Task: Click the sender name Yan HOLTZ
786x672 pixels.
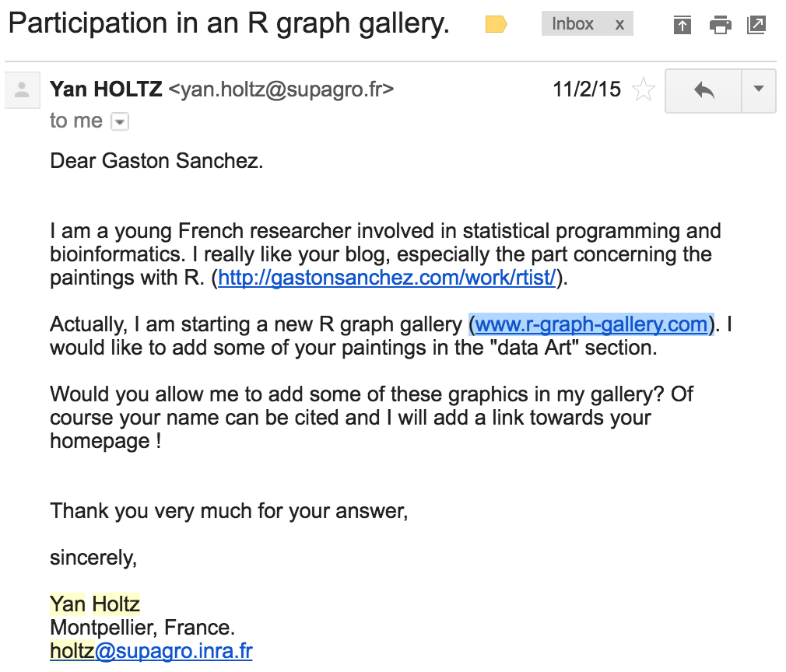Action: coord(106,89)
